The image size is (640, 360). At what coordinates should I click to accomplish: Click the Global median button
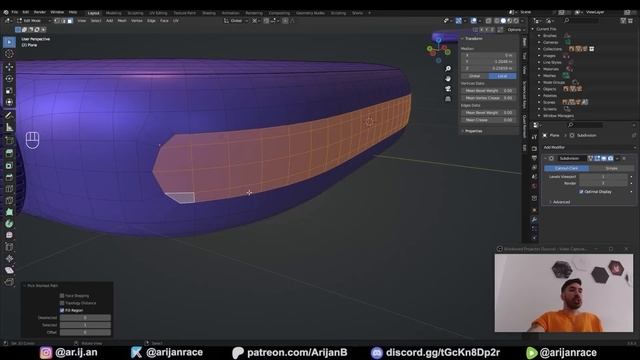475,76
